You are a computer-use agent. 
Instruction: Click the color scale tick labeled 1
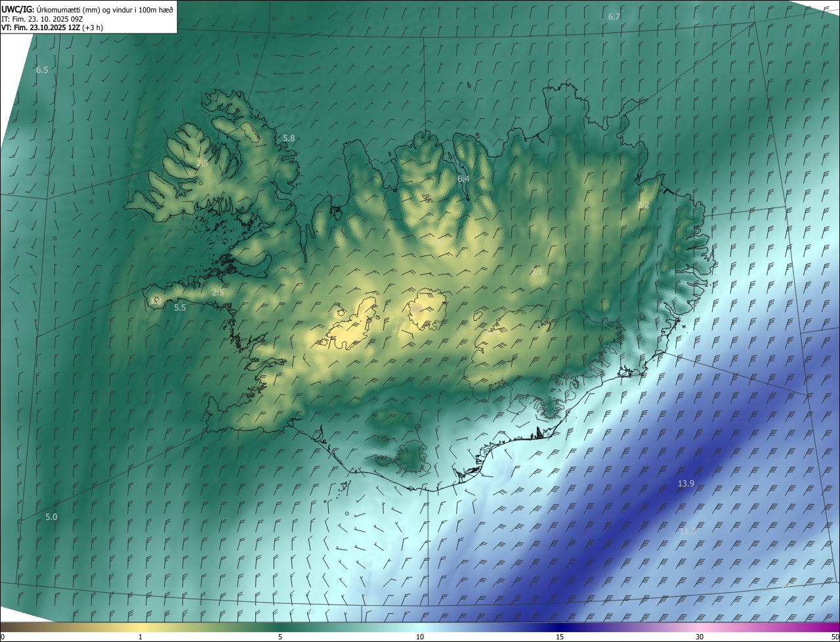140,637
